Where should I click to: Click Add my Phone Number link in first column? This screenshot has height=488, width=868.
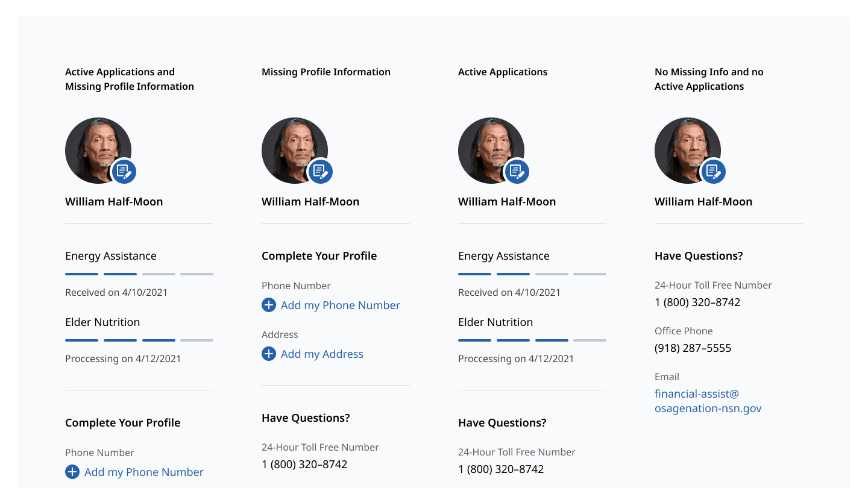pos(143,472)
